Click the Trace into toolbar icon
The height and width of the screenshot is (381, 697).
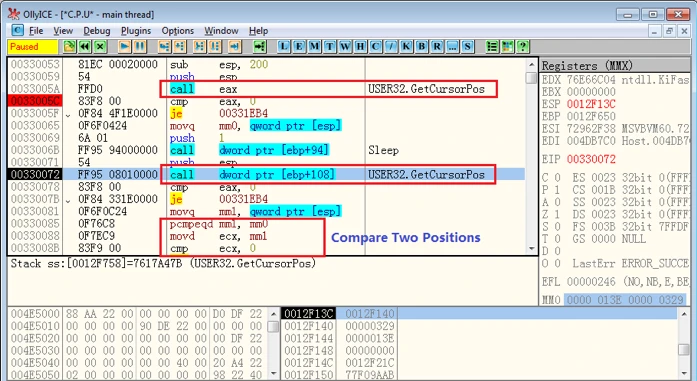click(x=200, y=47)
